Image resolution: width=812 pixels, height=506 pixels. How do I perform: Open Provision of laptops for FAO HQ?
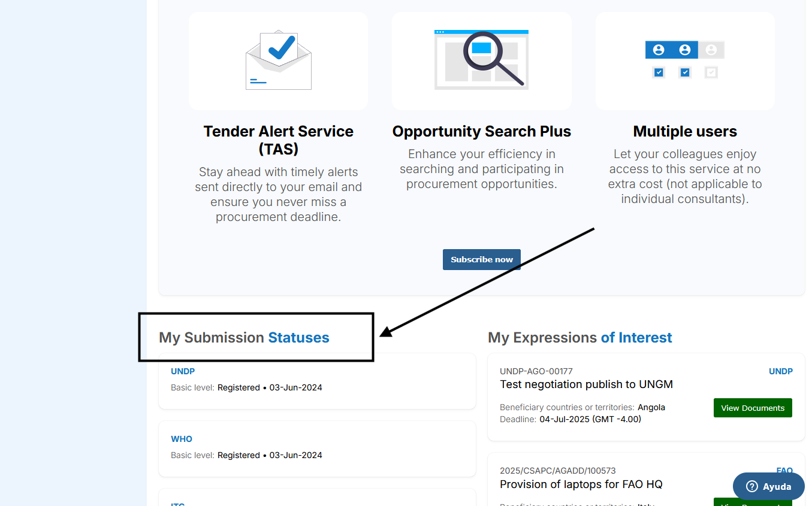[x=581, y=484]
